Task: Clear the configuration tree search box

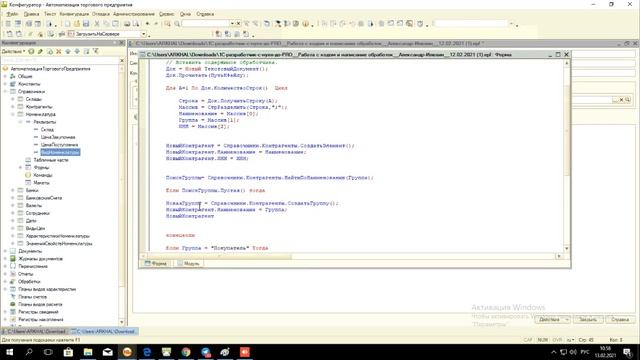Action: [122, 60]
